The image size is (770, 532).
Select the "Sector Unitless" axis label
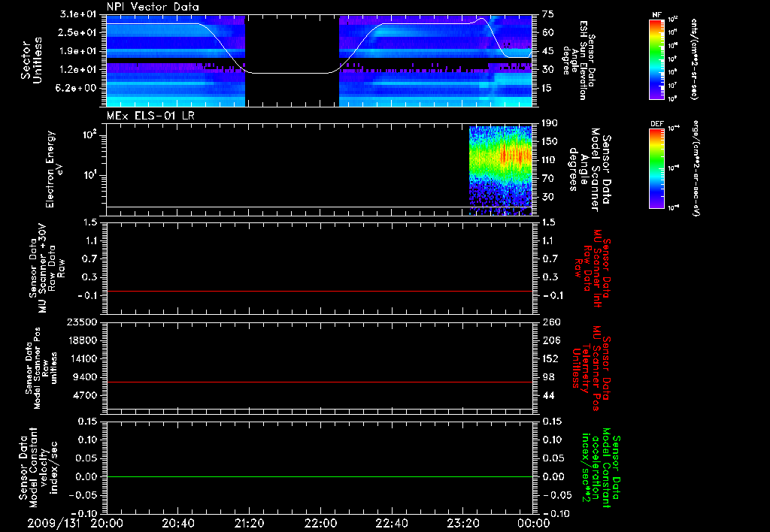pos(32,60)
